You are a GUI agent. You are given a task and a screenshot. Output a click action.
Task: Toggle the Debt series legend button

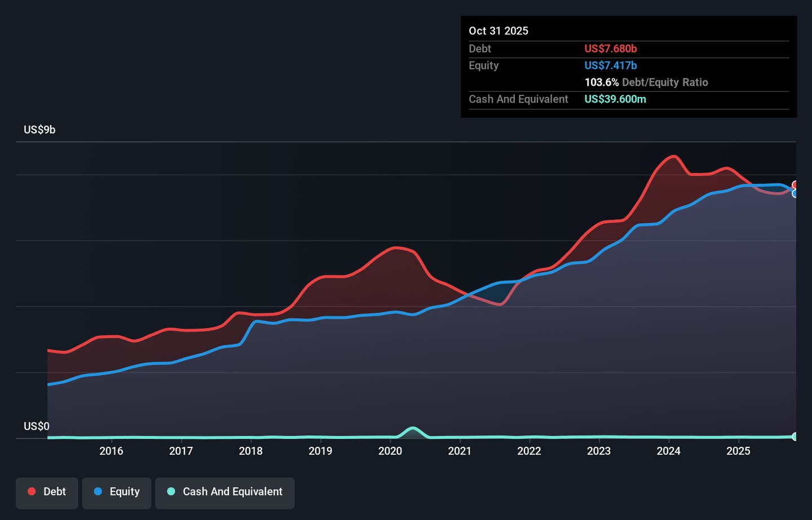pyautogui.click(x=47, y=493)
